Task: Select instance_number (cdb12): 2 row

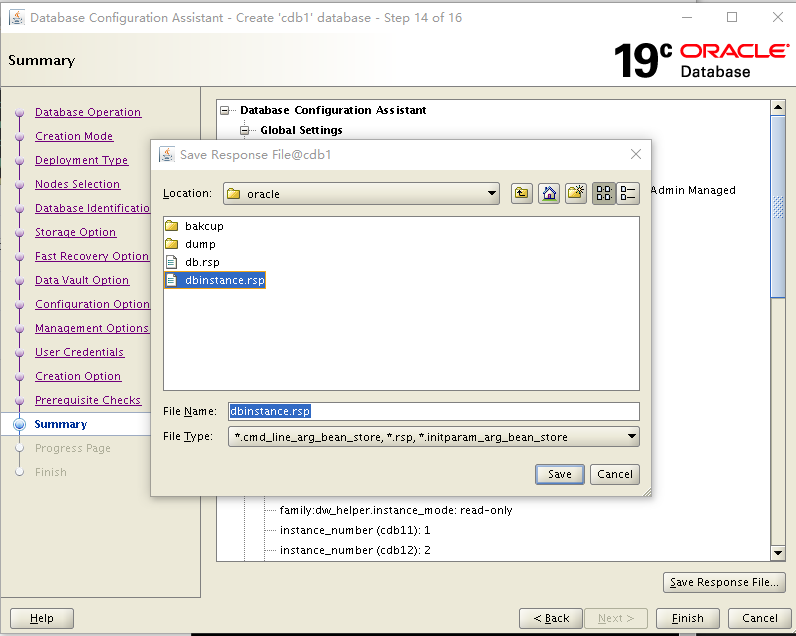Action: click(355, 550)
